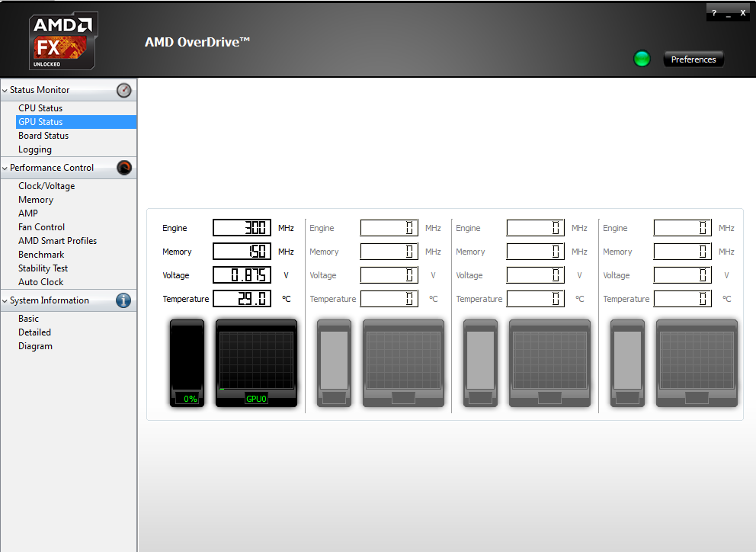Collapse the Performance Control section
The image size is (756, 552).
click(5, 168)
